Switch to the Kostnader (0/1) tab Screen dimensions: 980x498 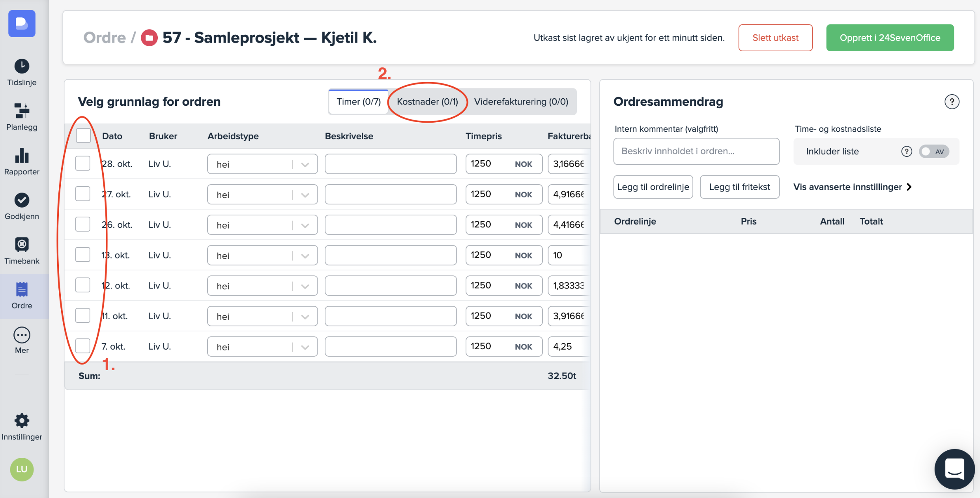pyautogui.click(x=427, y=102)
